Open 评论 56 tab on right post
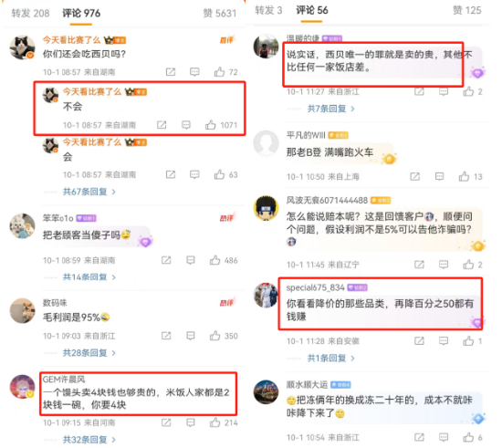The image size is (502, 448). 312,10
